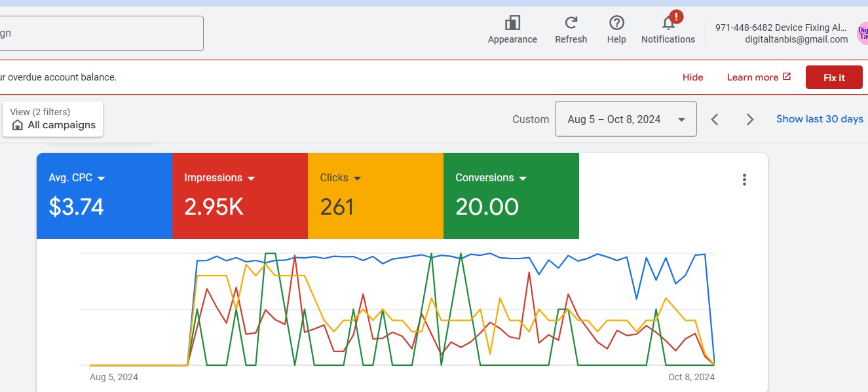
Task: Expand the Impressions metric dropdown
Action: coord(251,178)
